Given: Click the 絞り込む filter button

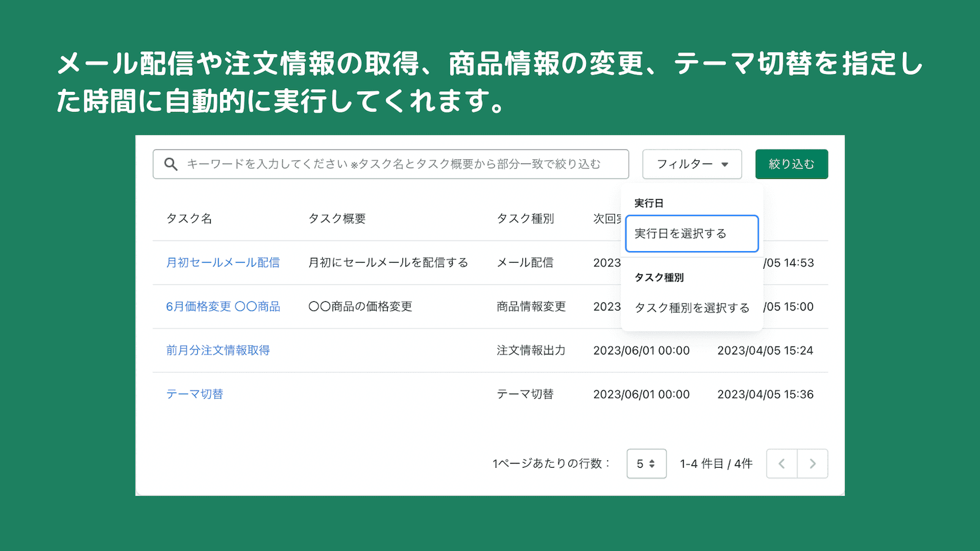Looking at the screenshot, I should pyautogui.click(x=791, y=164).
